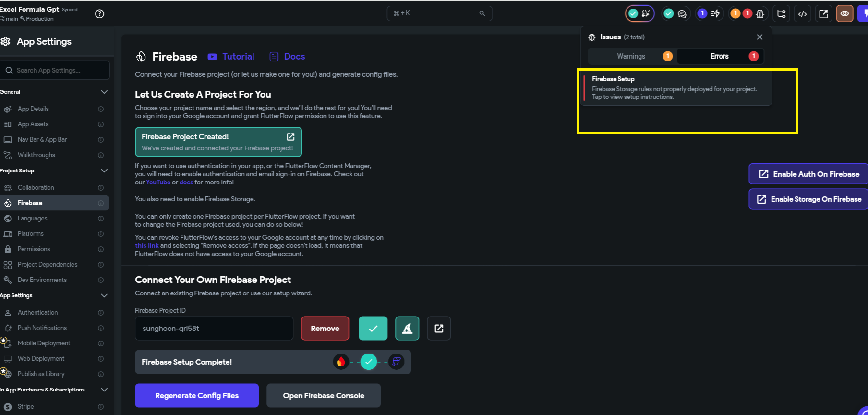The image size is (868, 415).
Task: Select Firebase in the sidebar
Action: 54,203
